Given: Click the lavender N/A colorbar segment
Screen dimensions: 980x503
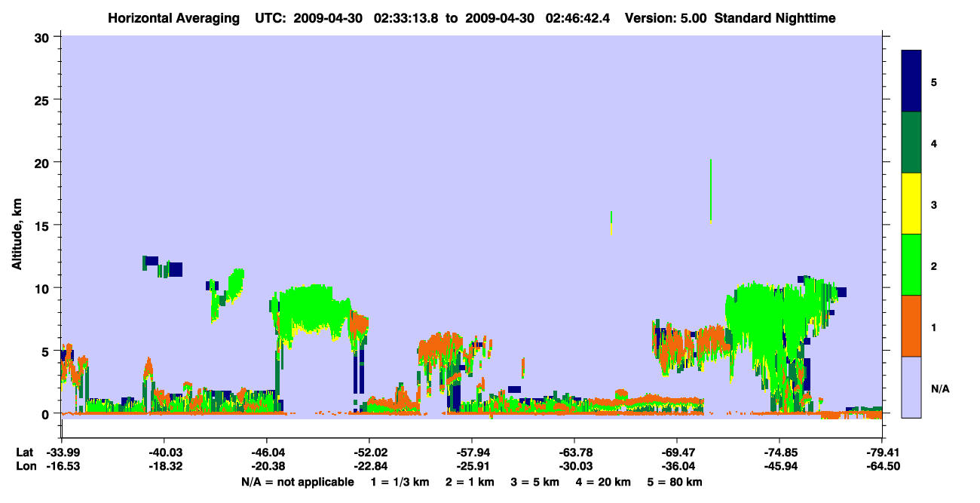Looking at the screenshot, I should (x=911, y=387).
